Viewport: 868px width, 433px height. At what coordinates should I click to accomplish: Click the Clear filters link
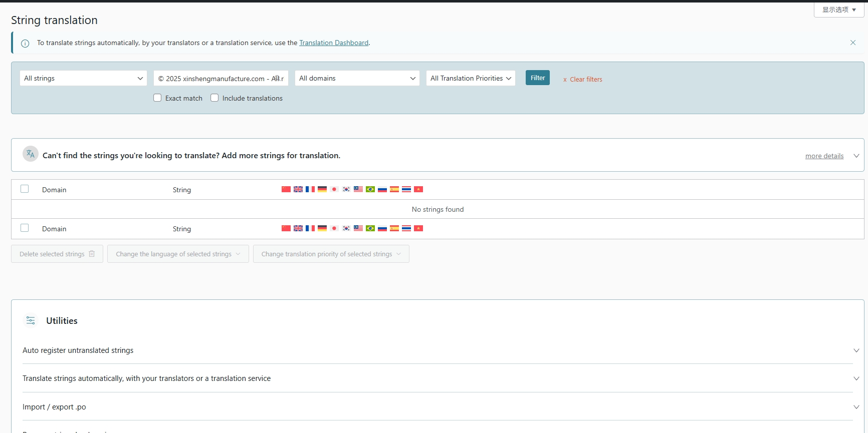(x=583, y=79)
